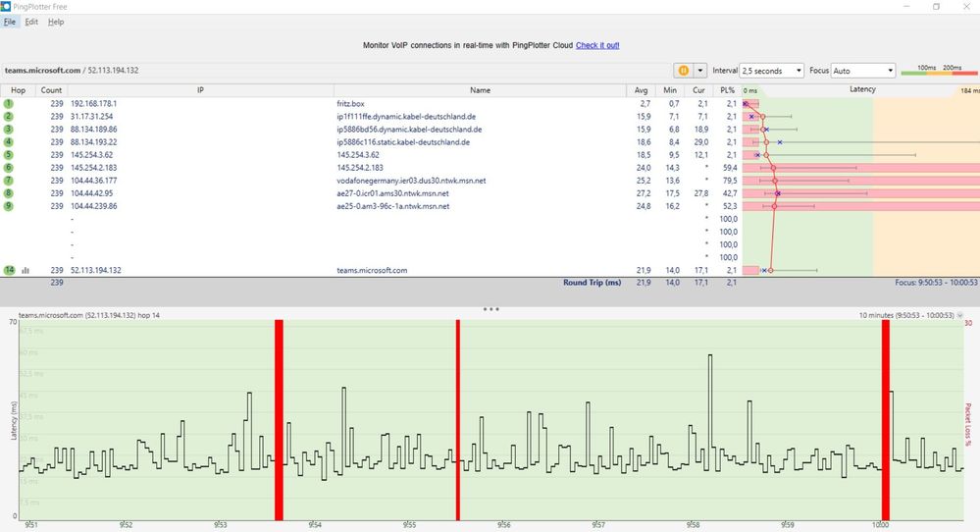Open the Help menu
Viewport: 980px width, 532px height.
tap(56, 22)
